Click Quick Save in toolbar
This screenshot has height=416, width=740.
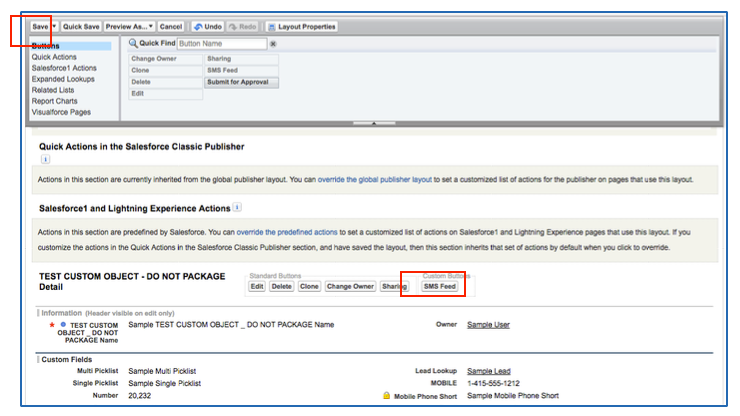[81, 27]
